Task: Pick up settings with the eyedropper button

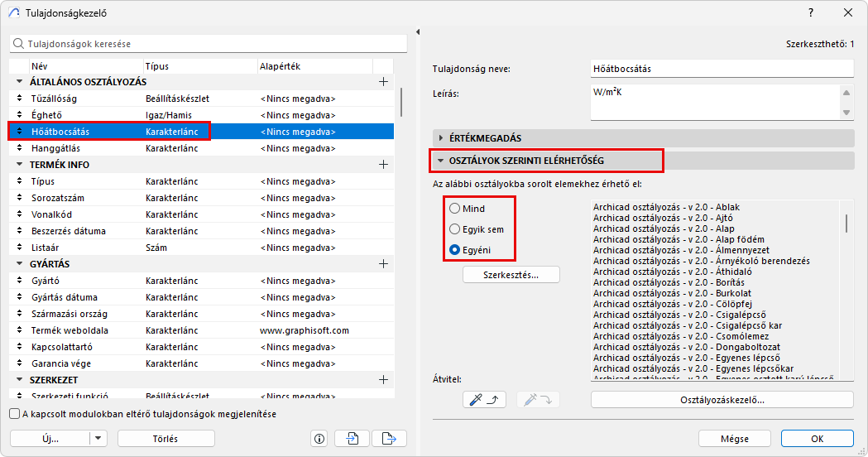Action: tap(484, 399)
